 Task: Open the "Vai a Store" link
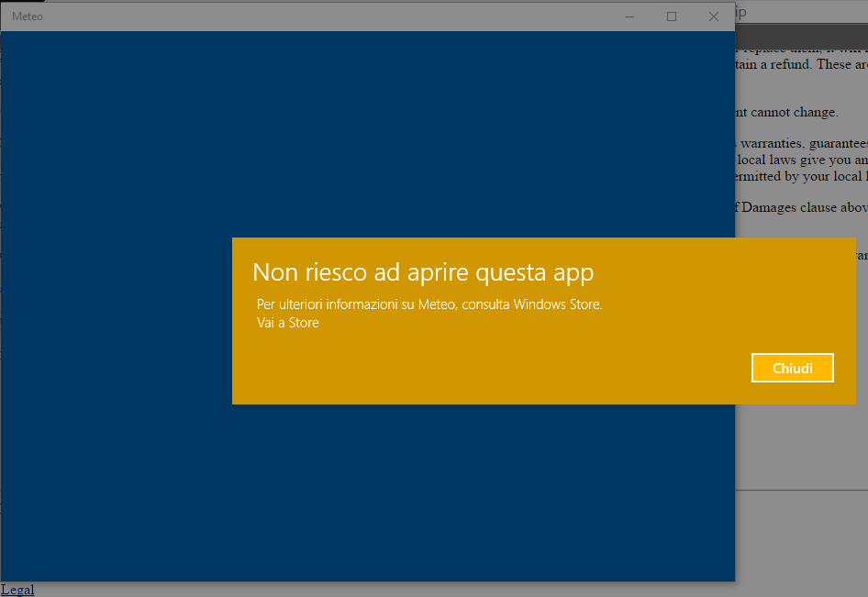288,323
